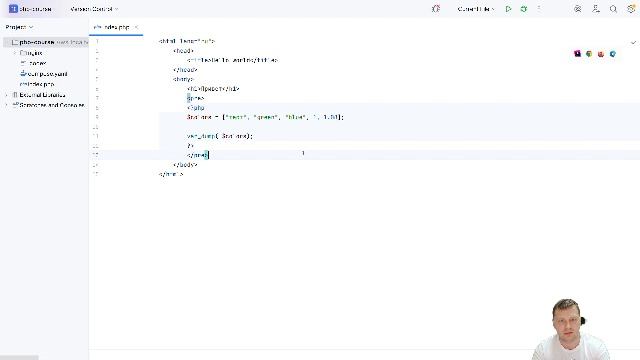The height and width of the screenshot is (360, 640).
Task: Close the index.php tab
Action: point(136,27)
